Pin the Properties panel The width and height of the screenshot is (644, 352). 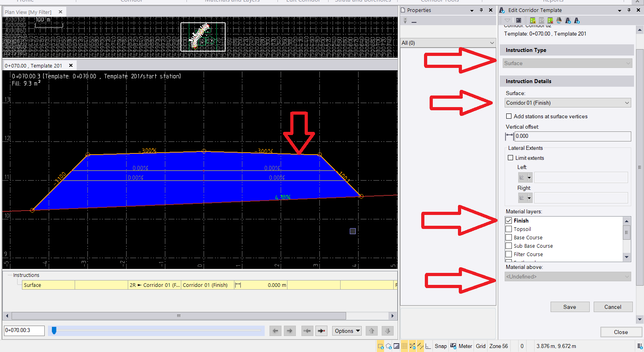[481, 10]
